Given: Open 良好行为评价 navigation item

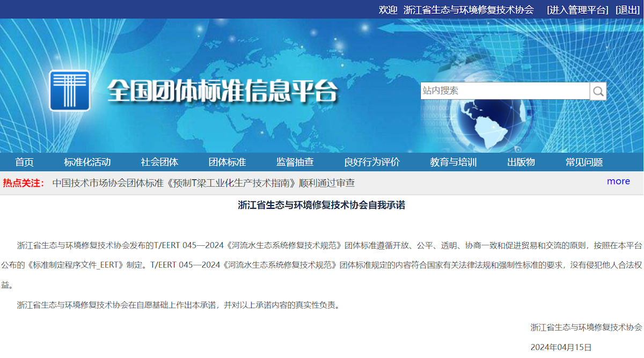Looking at the screenshot, I should 372,162.
